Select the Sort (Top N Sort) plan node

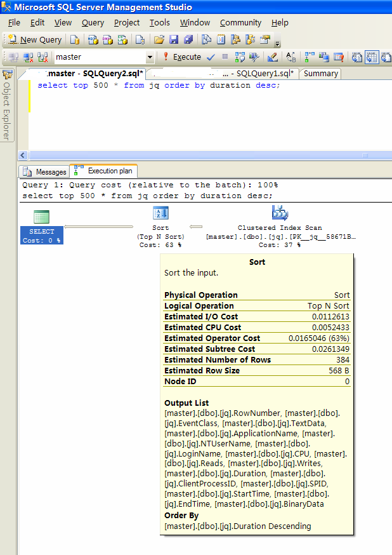[160, 227]
